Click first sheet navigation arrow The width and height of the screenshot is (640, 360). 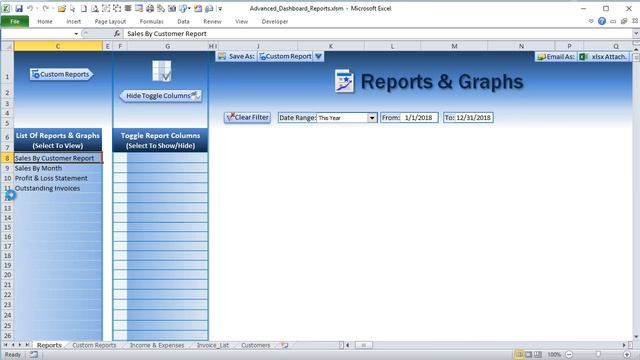click(x=5, y=345)
